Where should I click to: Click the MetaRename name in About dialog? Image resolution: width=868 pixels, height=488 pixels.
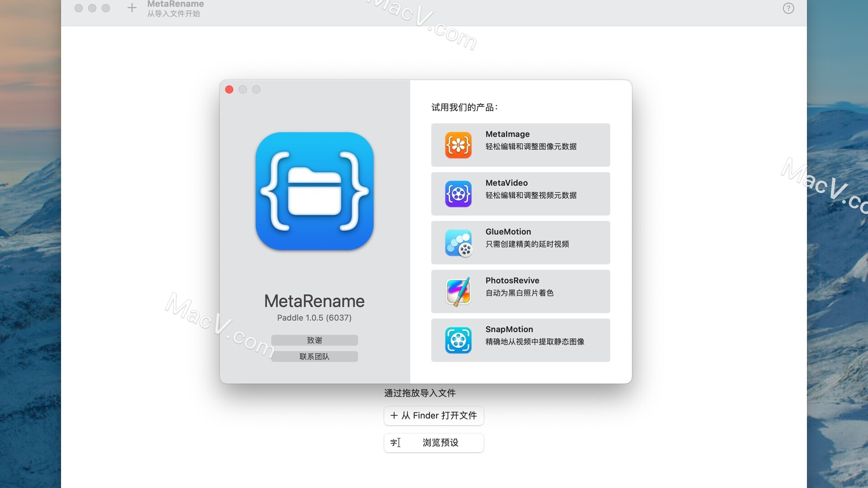click(314, 301)
